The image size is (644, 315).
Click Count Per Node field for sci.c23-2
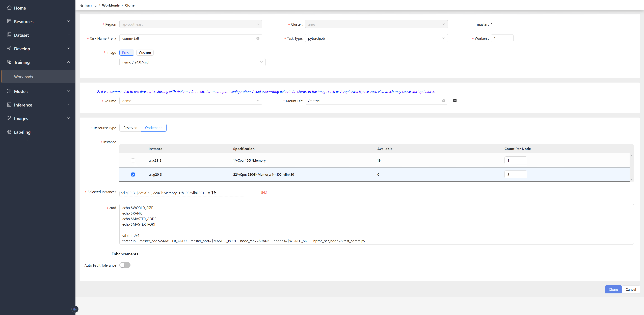(516, 160)
